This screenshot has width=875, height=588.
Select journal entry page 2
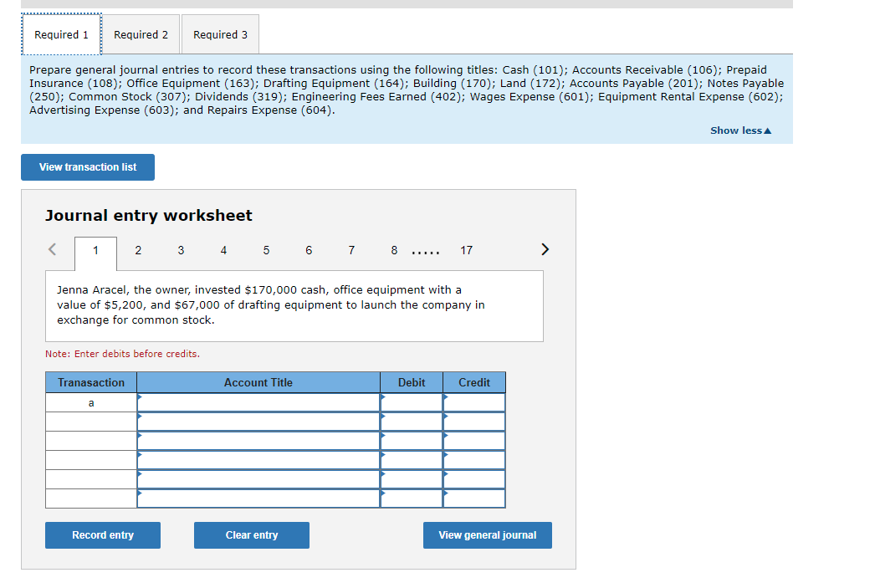click(137, 250)
